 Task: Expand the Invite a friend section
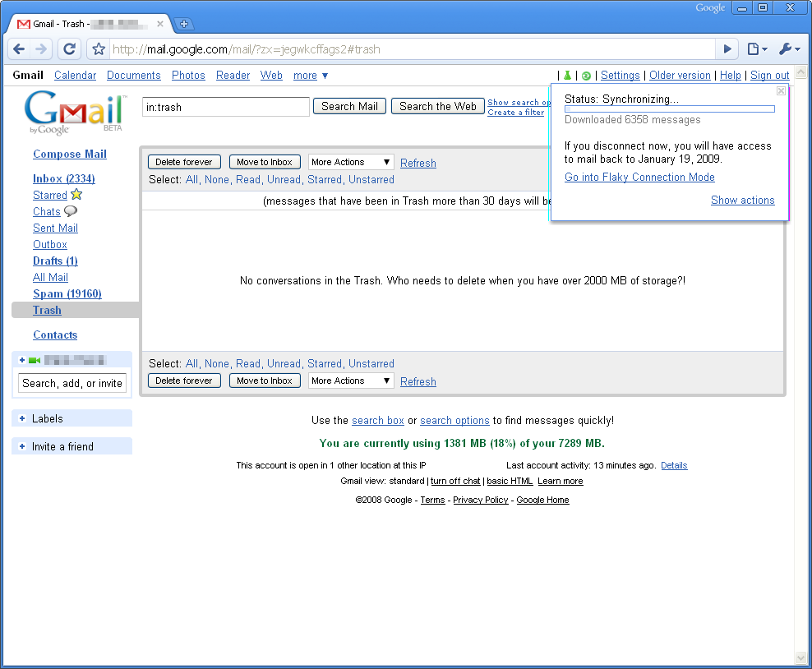[21, 446]
